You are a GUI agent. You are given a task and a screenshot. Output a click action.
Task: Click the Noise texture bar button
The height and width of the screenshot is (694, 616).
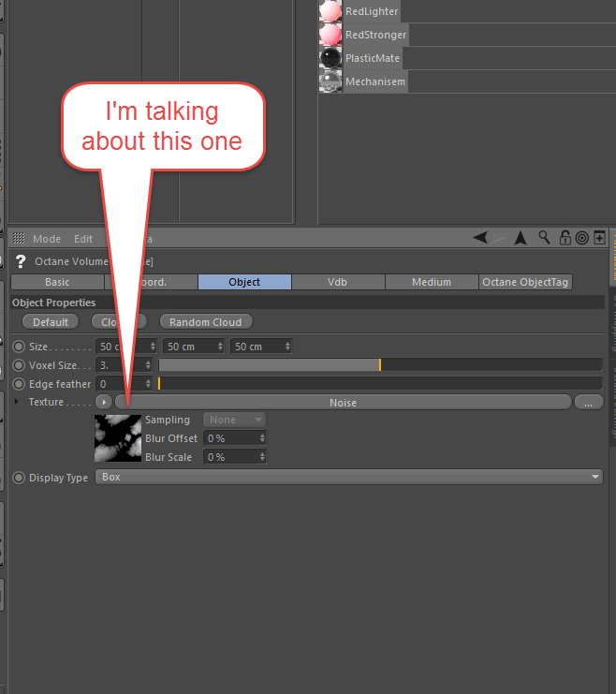tap(343, 403)
